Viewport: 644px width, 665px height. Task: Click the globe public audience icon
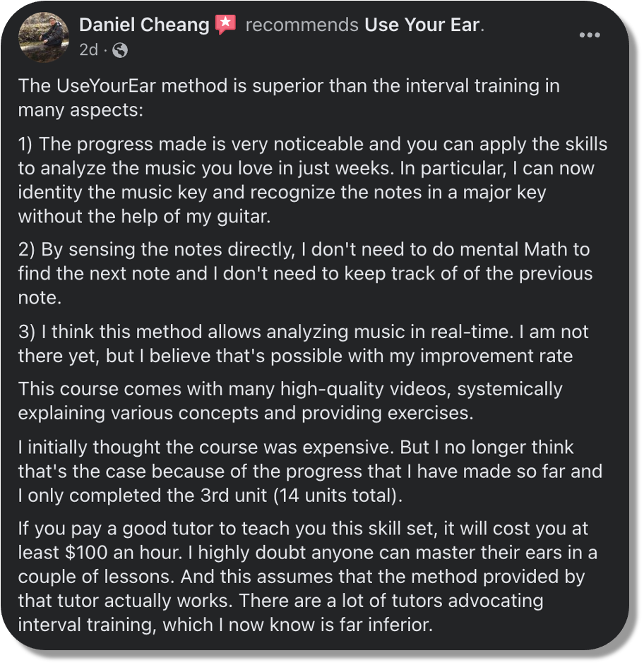click(x=120, y=50)
